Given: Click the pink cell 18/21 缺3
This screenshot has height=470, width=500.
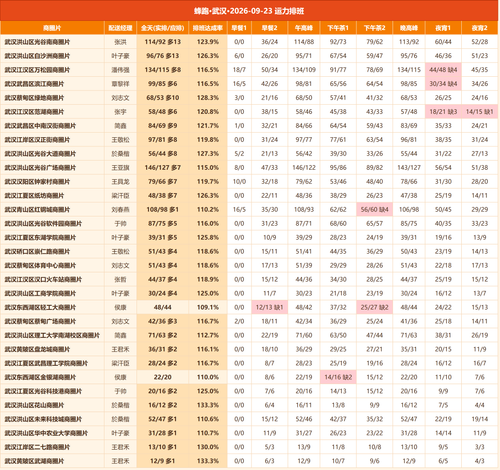Looking at the screenshot, I should pos(443,112).
